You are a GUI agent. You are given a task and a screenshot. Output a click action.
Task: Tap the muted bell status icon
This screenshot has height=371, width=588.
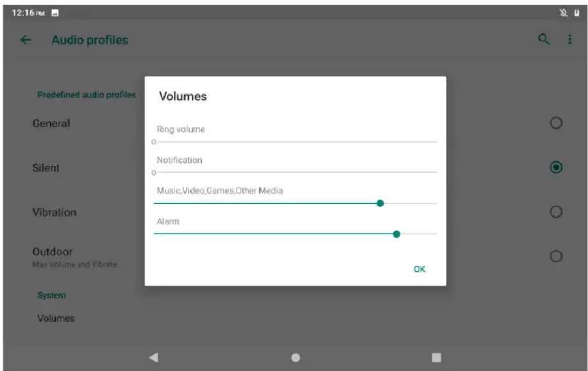tap(563, 13)
